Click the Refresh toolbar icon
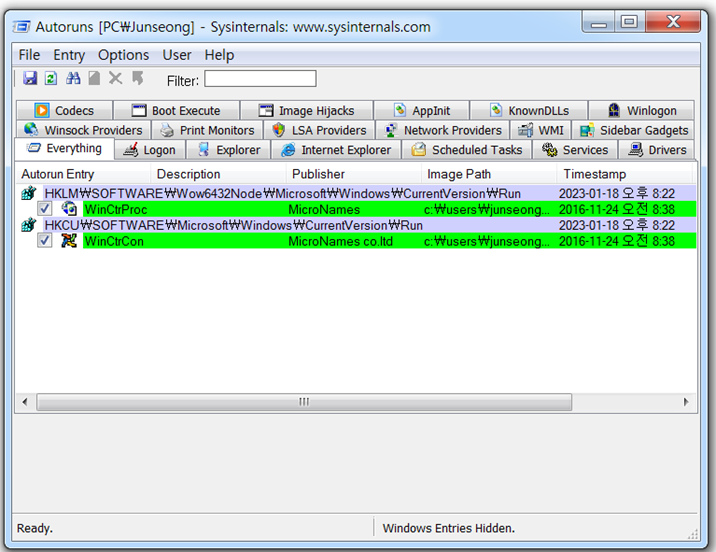This screenshot has width=716, height=552. coord(51,79)
